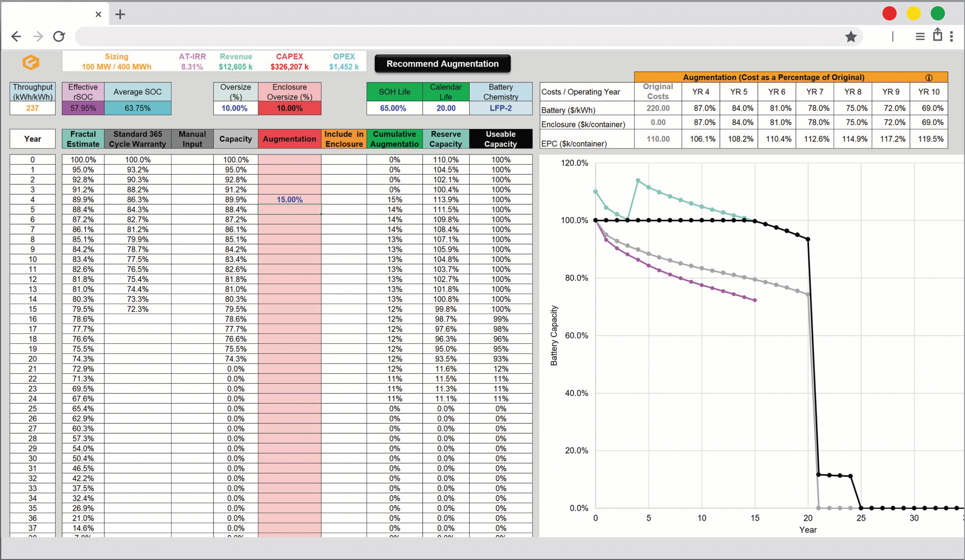Image resolution: width=965 pixels, height=560 pixels.
Task: Bookmark this page via the star icon
Action: (x=851, y=36)
